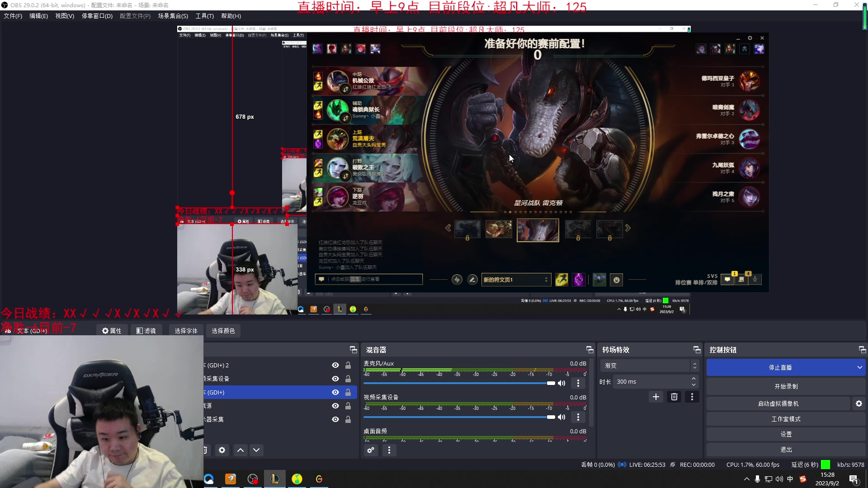Open virtual camera settings gear
Screen dimensions: 868x488
(x=859, y=404)
